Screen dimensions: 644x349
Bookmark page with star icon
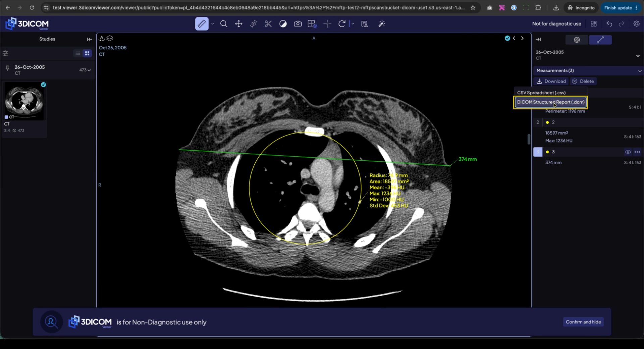point(473,8)
